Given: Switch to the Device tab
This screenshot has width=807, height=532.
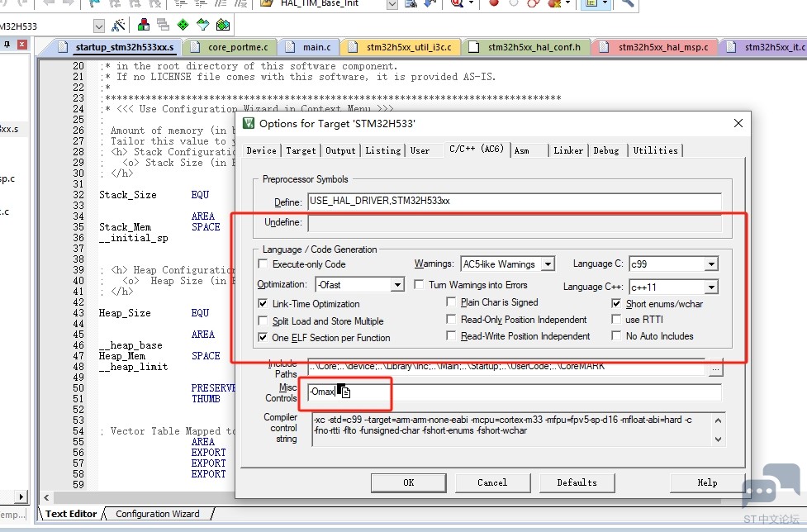Looking at the screenshot, I should pyautogui.click(x=262, y=150).
